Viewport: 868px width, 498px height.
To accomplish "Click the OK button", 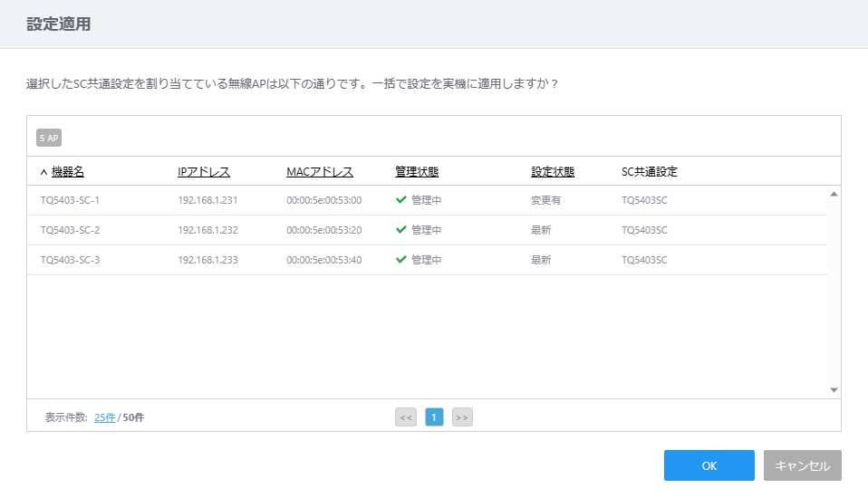I will click(x=709, y=465).
